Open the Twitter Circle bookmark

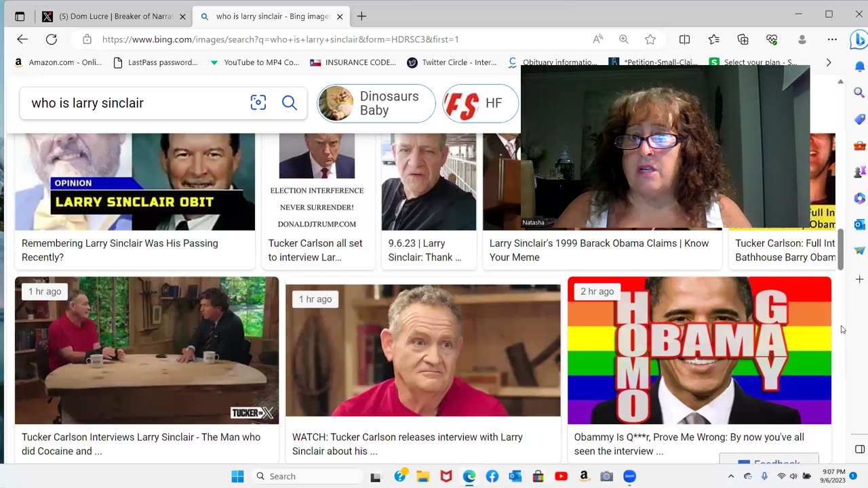pyautogui.click(x=452, y=62)
